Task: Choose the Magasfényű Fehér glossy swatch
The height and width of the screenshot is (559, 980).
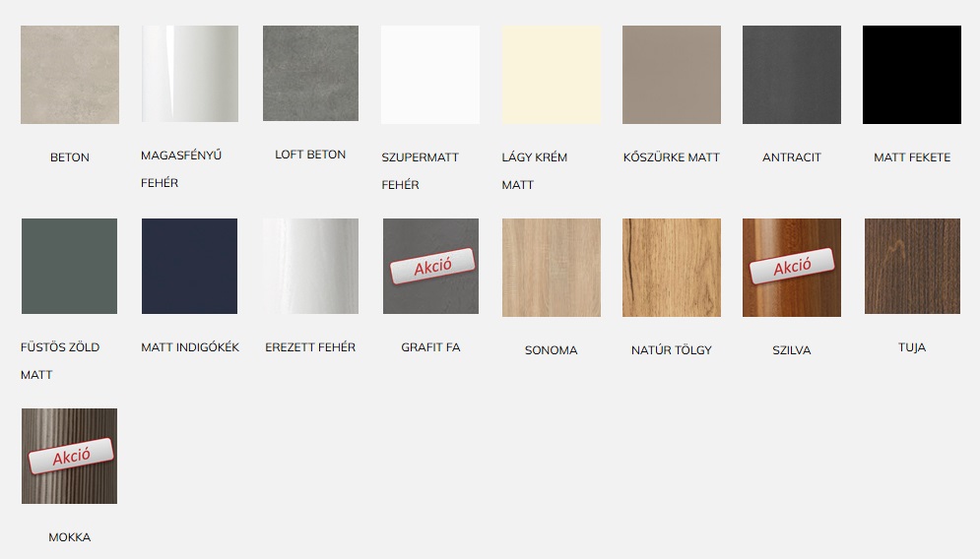Action: point(190,74)
